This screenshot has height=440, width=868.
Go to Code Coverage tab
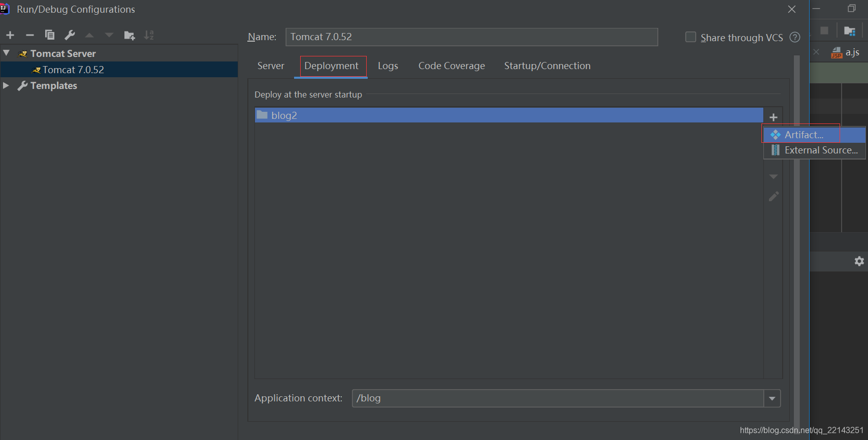click(452, 66)
